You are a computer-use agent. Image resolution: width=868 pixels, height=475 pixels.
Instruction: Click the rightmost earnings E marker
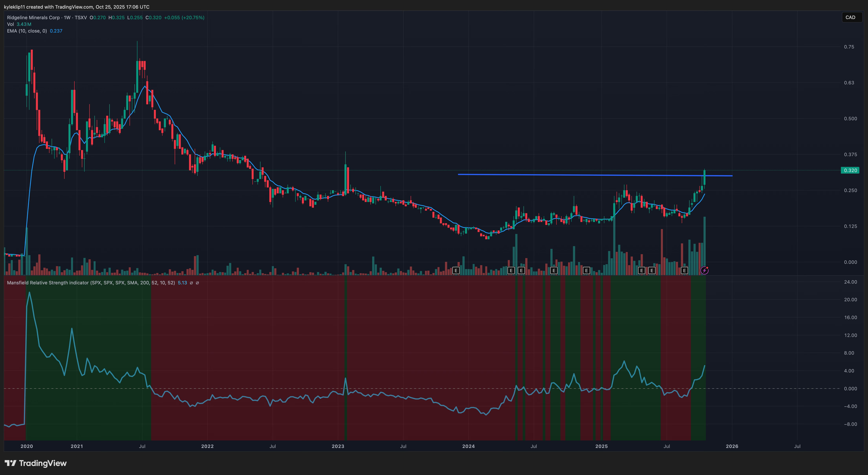[x=684, y=270]
